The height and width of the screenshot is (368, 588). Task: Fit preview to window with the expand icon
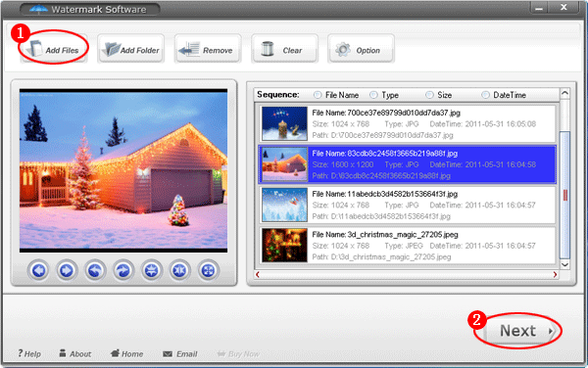point(208,270)
